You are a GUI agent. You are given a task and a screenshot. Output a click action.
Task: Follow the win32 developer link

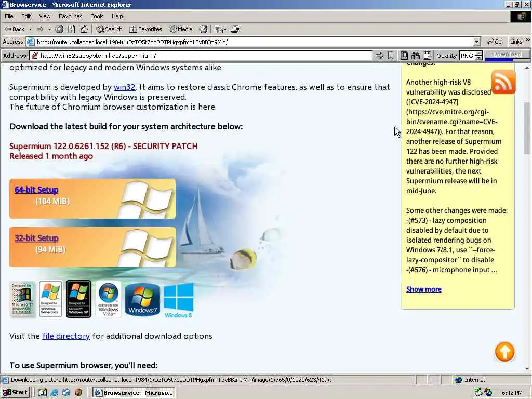coord(124,87)
